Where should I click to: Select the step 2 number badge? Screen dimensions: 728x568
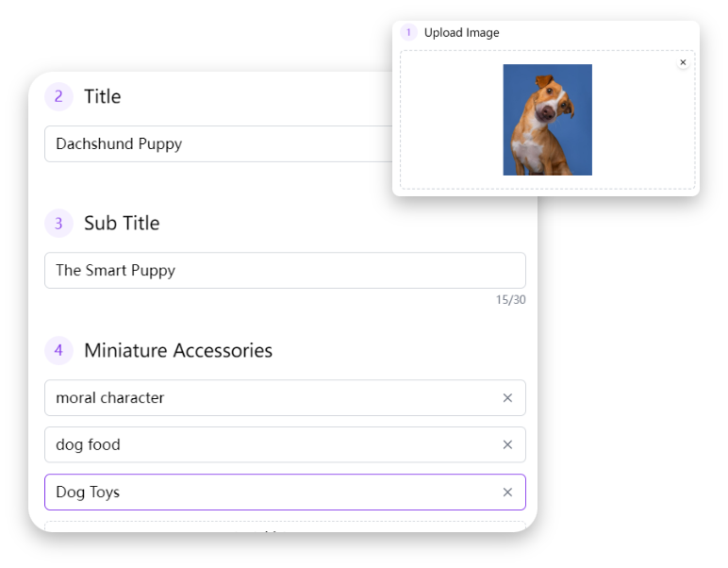pyautogui.click(x=58, y=96)
